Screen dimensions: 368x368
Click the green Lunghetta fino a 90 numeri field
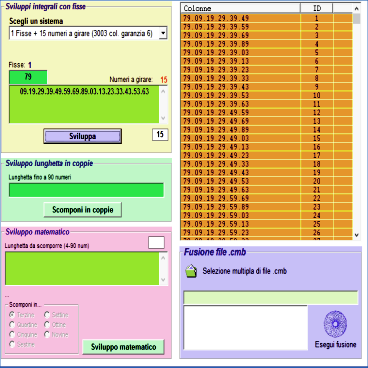(86, 190)
